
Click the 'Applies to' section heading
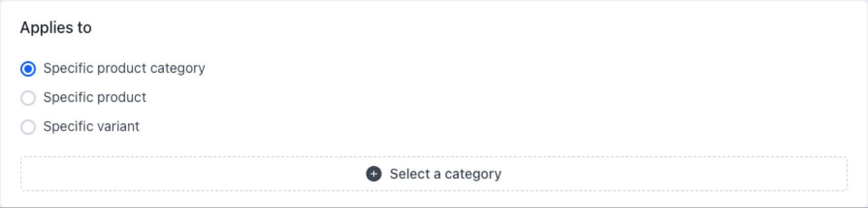tap(56, 28)
